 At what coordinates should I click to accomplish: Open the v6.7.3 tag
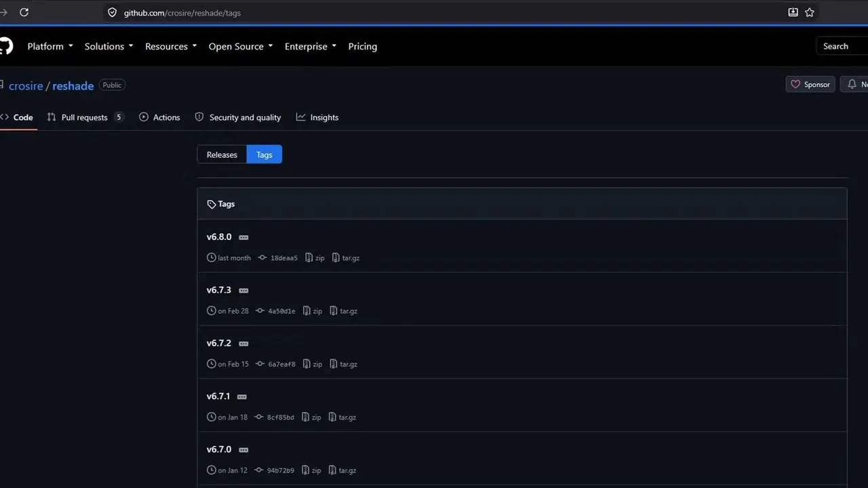[x=219, y=290]
